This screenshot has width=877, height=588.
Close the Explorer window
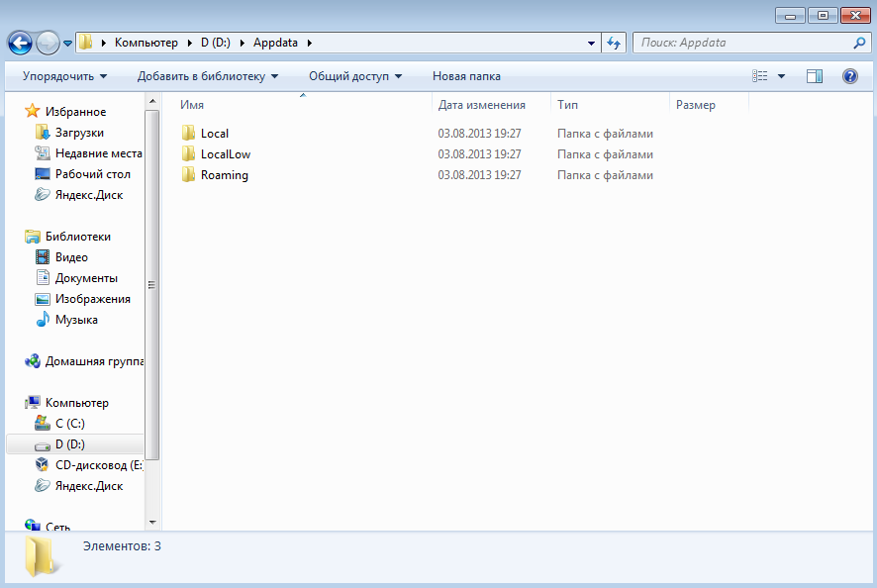pos(855,16)
